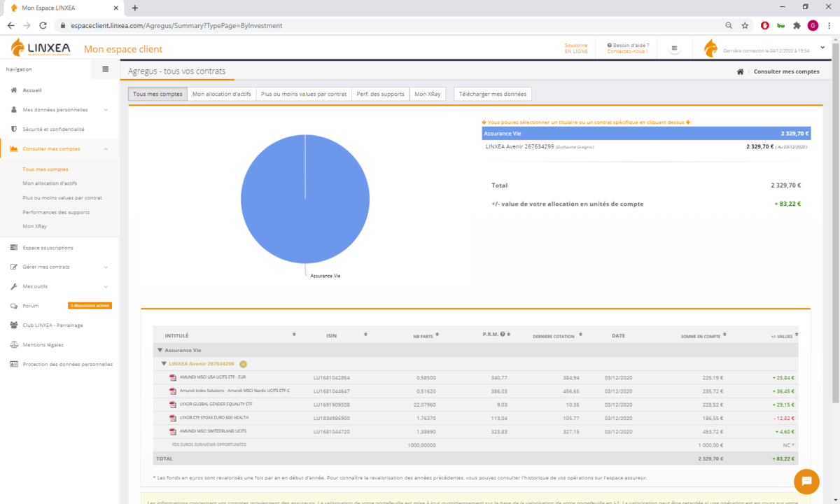Sort table by NB PARTS column
The image size is (840, 504).
click(x=438, y=335)
